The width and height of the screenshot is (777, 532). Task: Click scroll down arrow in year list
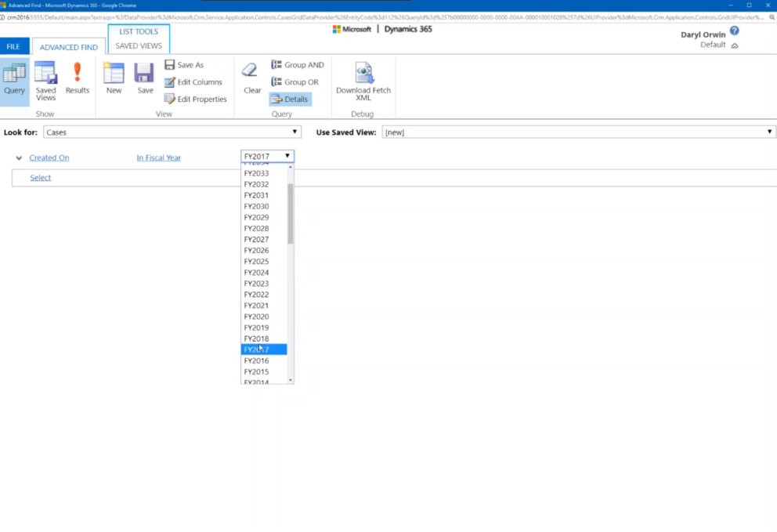click(291, 380)
